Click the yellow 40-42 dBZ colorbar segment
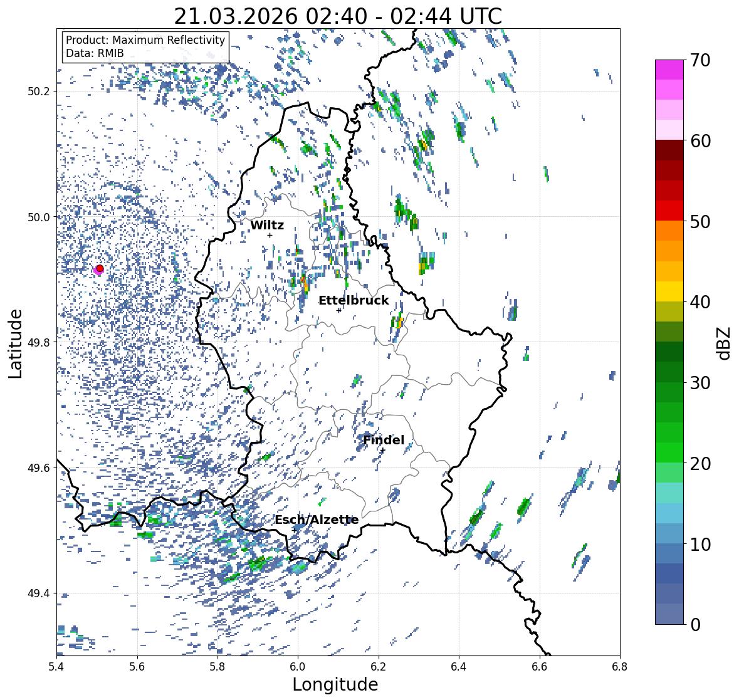The image size is (739, 700). click(x=669, y=291)
